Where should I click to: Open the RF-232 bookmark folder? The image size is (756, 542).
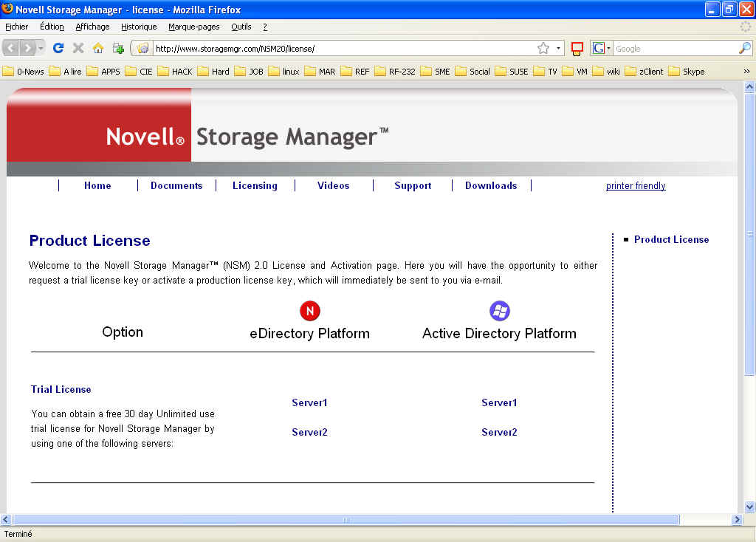[395, 72]
